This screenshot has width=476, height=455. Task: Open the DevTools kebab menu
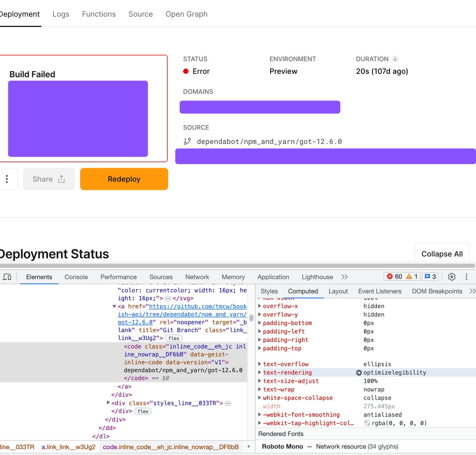coord(466,277)
